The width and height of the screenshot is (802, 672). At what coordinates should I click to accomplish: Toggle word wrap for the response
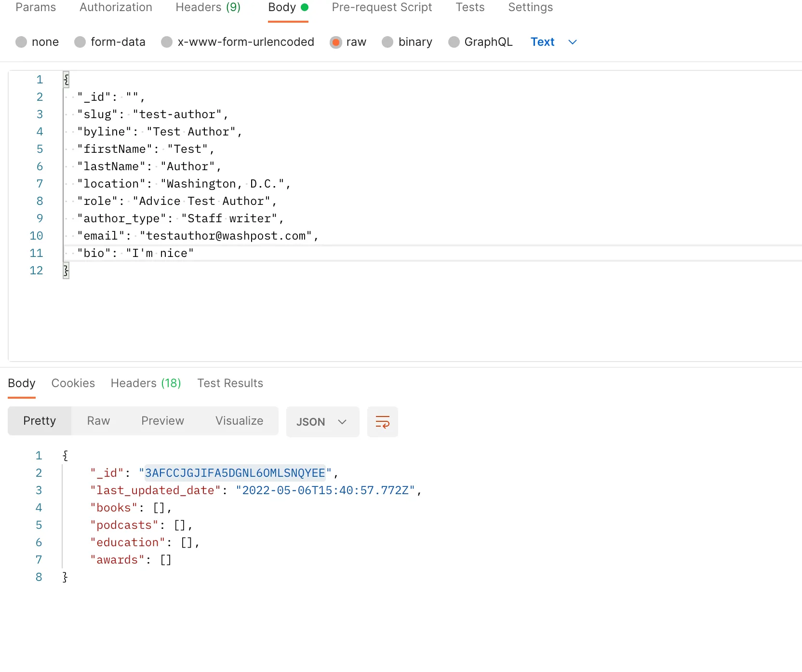382,422
